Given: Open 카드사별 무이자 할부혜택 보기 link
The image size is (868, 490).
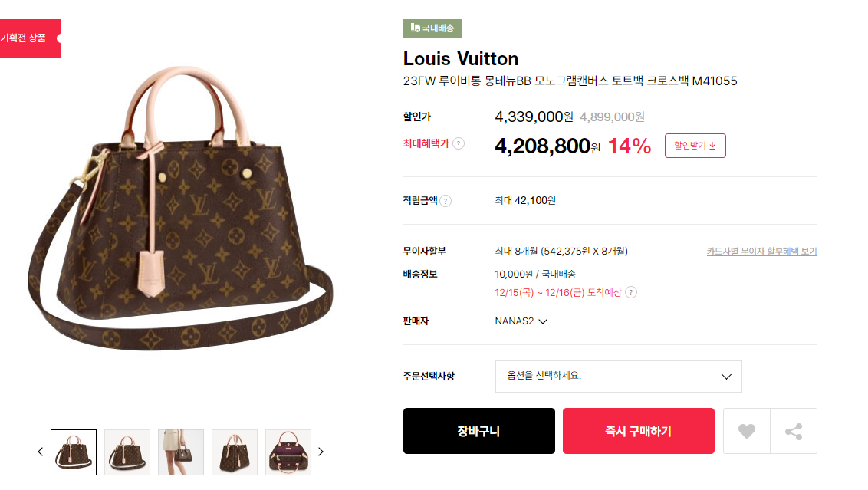Looking at the screenshot, I should [x=761, y=252].
